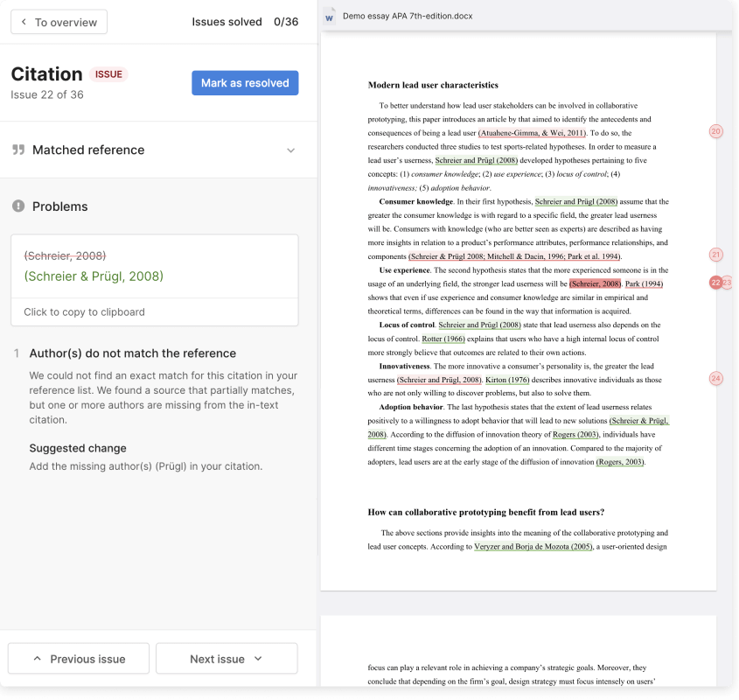The height and width of the screenshot is (700, 739).
Task: Click the chevron on Next issue
Action: pyautogui.click(x=258, y=659)
